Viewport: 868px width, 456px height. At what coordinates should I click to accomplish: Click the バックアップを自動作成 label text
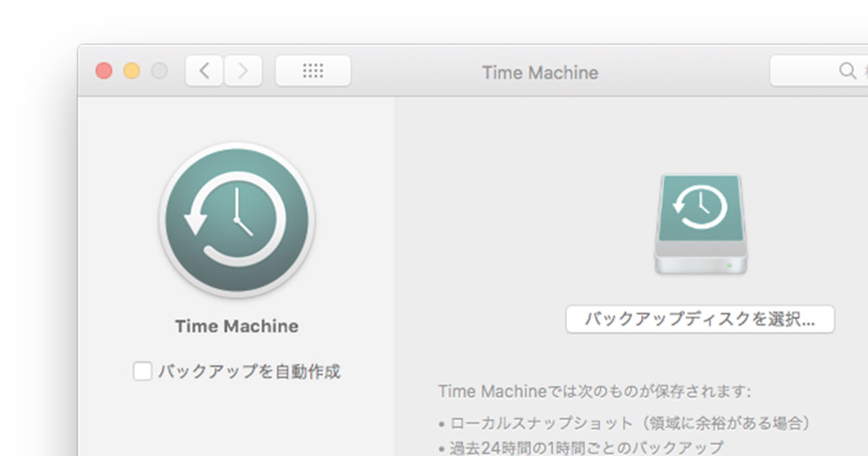point(249,372)
